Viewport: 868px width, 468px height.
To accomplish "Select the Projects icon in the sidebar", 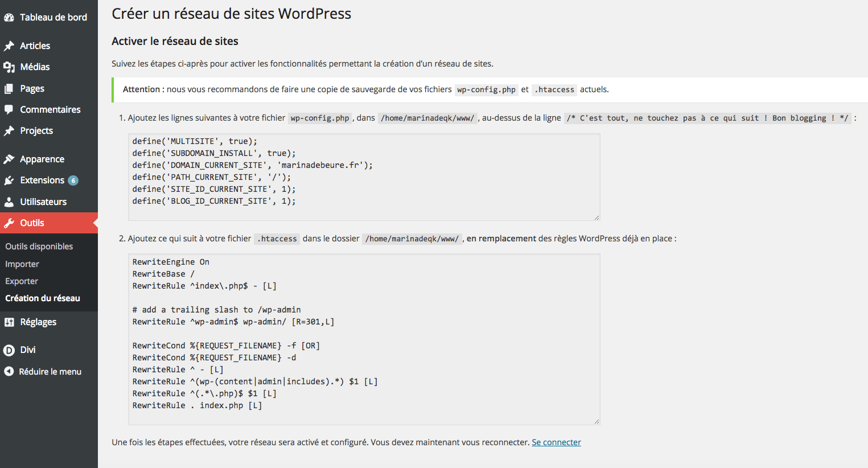I will click(x=10, y=130).
